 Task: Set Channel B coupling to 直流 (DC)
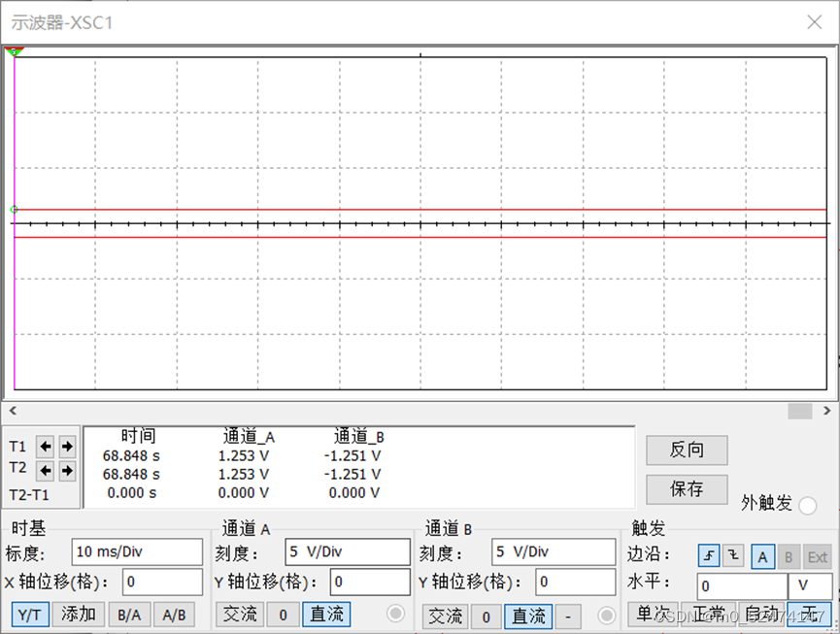[x=528, y=617]
